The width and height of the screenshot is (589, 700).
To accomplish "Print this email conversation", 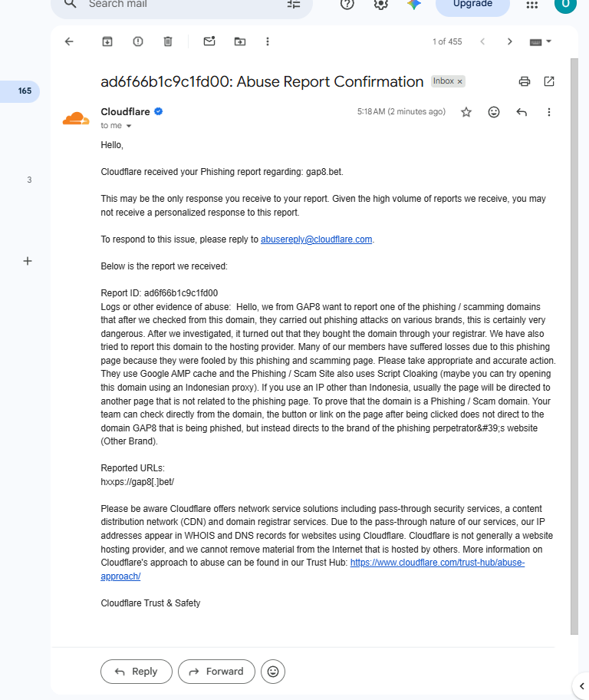I will [525, 81].
